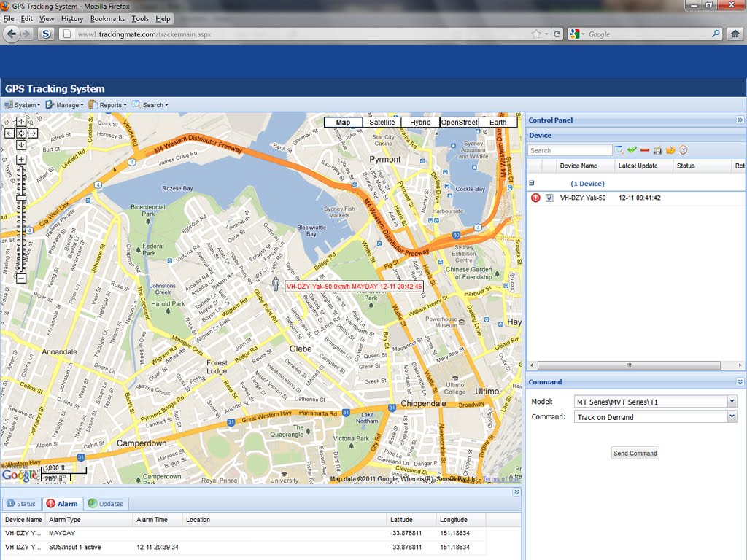Image resolution: width=747 pixels, height=560 pixels.
Task: Pan the map up with arrow
Action: click(x=21, y=122)
